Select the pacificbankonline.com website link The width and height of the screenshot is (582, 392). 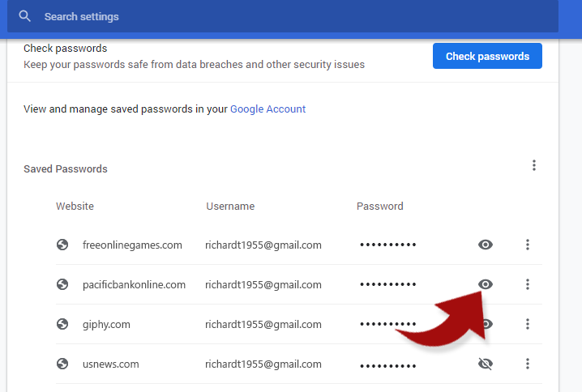pyautogui.click(x=134, y=285)
